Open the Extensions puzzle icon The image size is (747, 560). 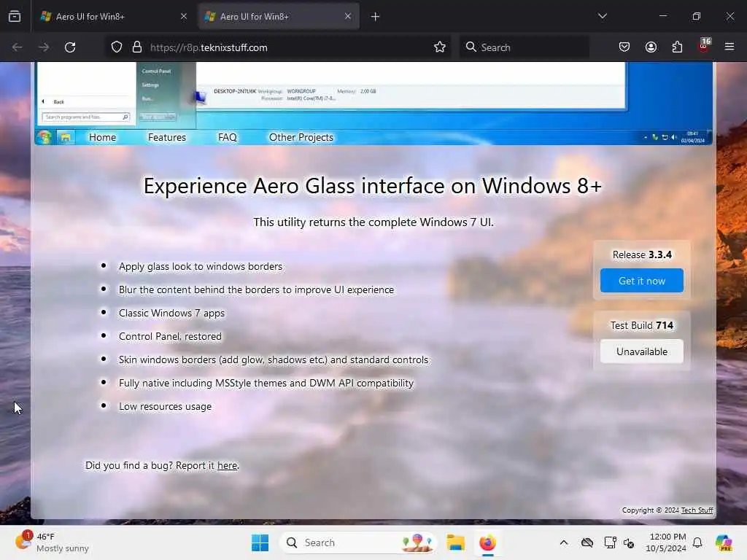(678, 47)
